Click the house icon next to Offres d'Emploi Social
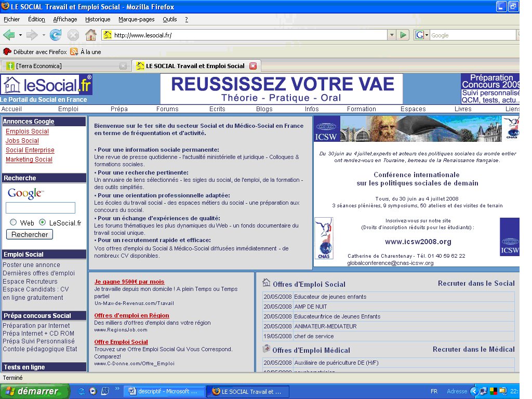This screenshot has height=399, width=532. (x=267, y=283)
